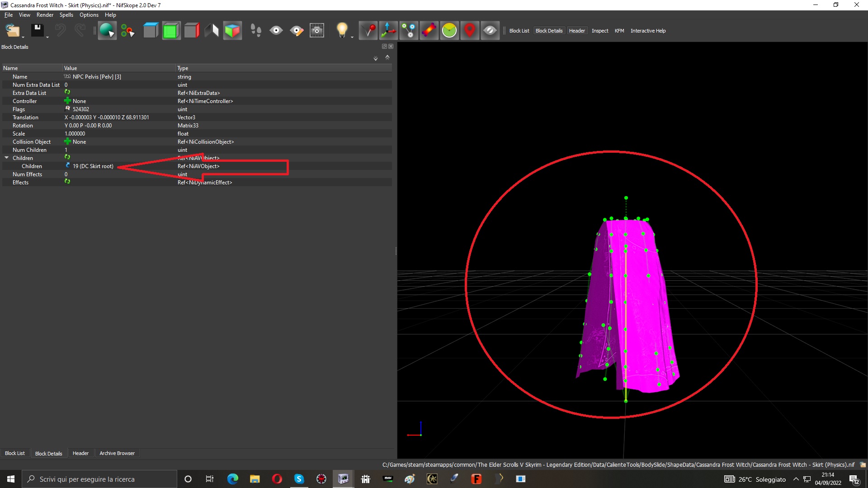Switch to Front view green cube
The image size is (868, 488).
pos(171,31)
